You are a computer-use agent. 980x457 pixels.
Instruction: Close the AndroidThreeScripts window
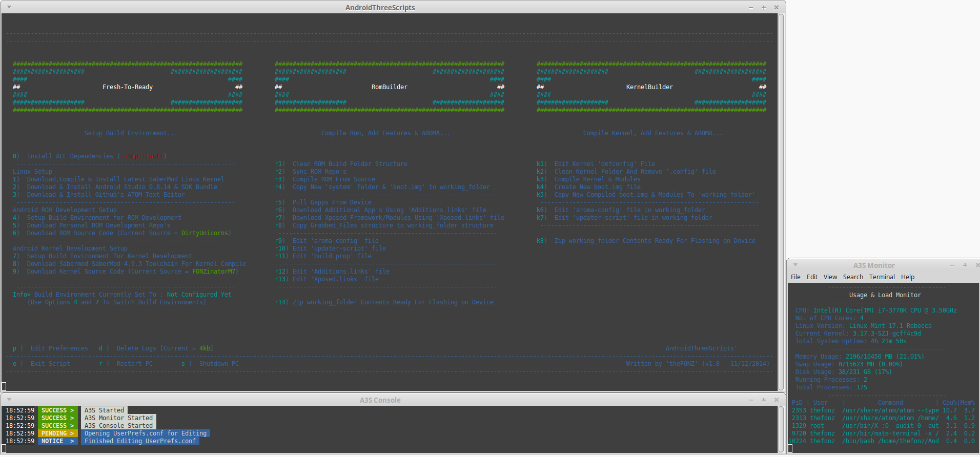[x=777, y=7]
